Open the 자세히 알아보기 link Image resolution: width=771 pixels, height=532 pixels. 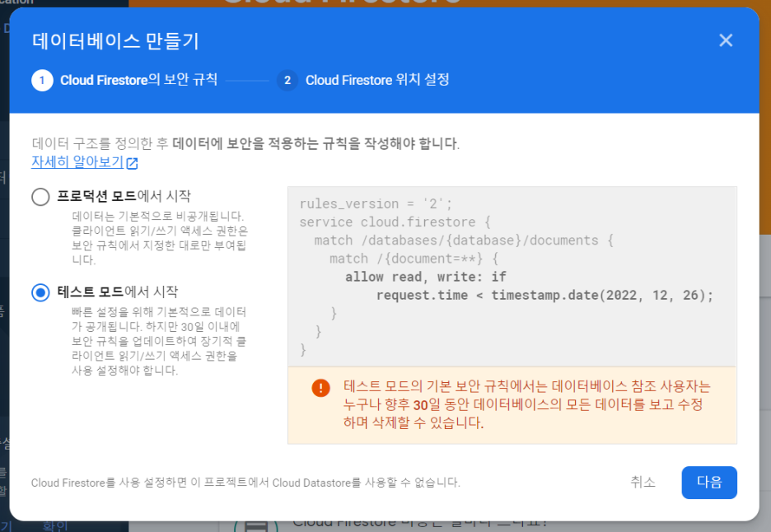77,161
